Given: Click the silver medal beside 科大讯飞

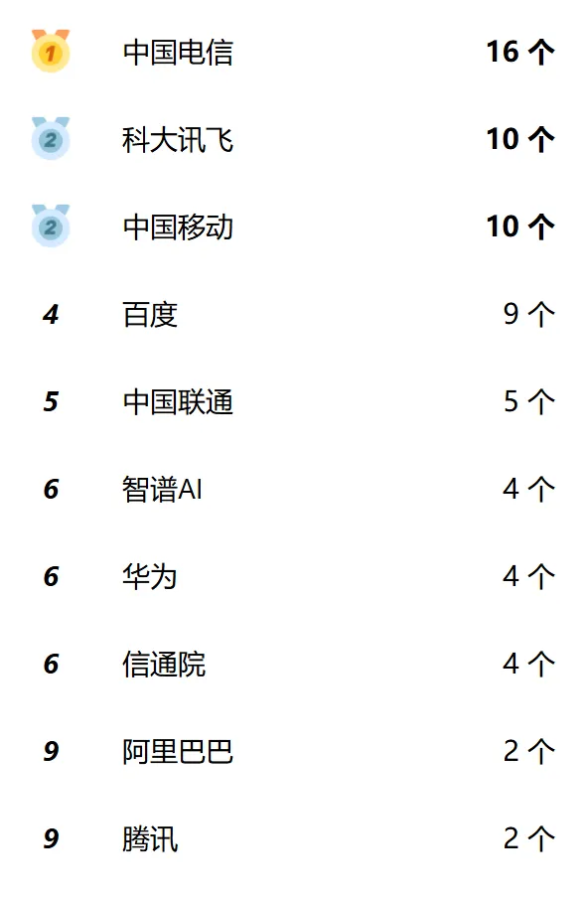Looking at the screenshot, I should 51,138.
